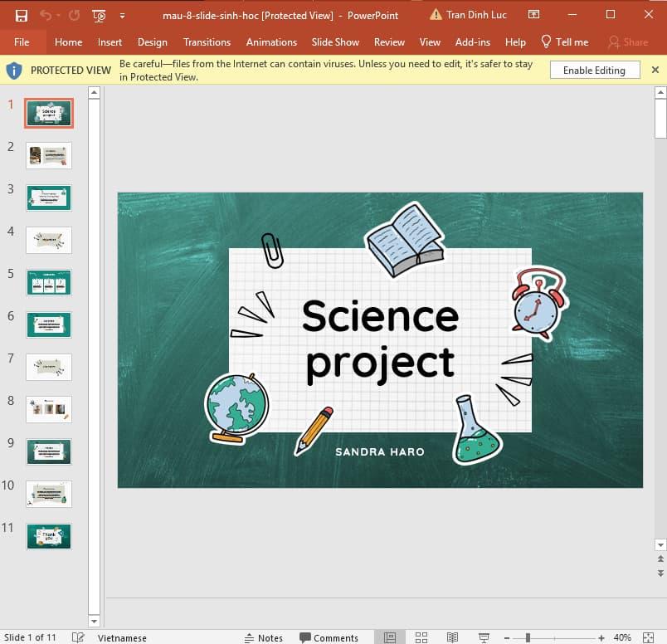Viewport: 667px width, 644px height.
Task: Open the Notes pane
Action: [264, 637]
